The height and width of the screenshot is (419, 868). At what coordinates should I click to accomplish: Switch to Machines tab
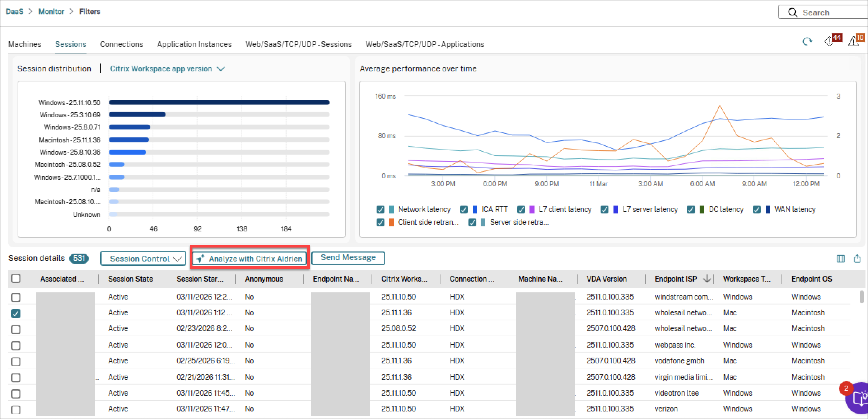coord(25,44)
